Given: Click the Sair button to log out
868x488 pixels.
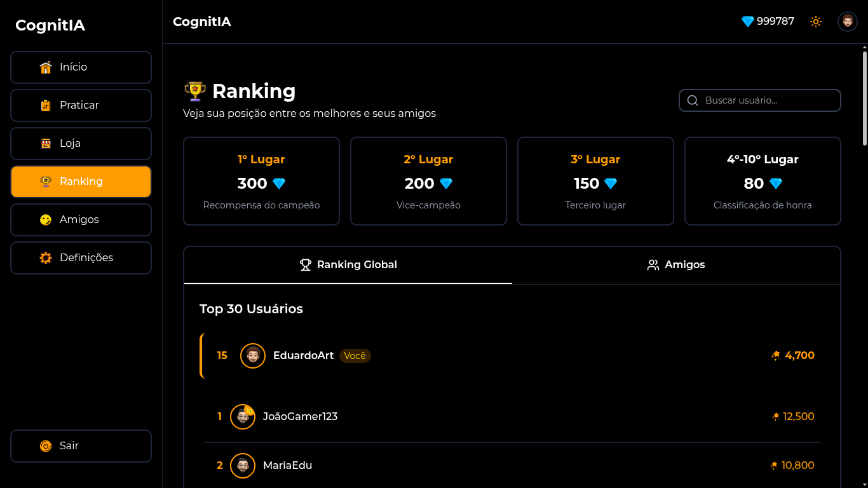Looking at the screenshot, I should point(81,445).
